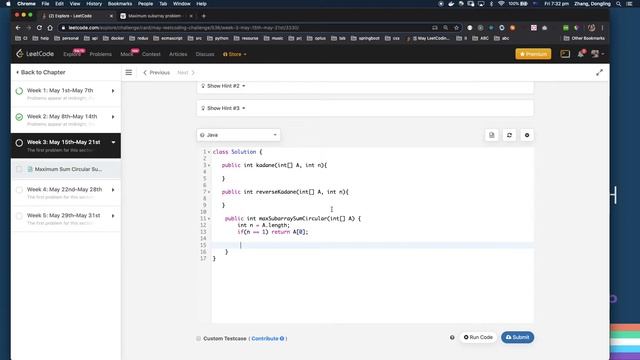Bookmark page with the star icon
Viewport: 640px width, 360px height.
pos(456,28)
